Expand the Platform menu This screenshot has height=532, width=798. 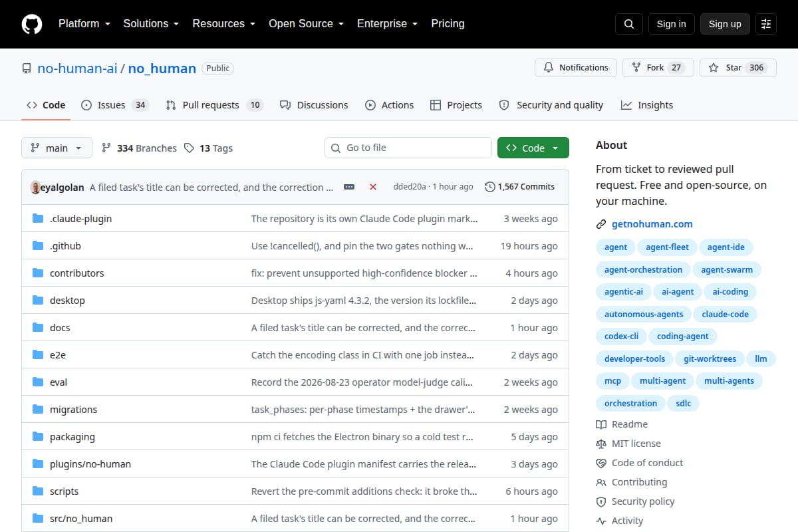(84, 23)
